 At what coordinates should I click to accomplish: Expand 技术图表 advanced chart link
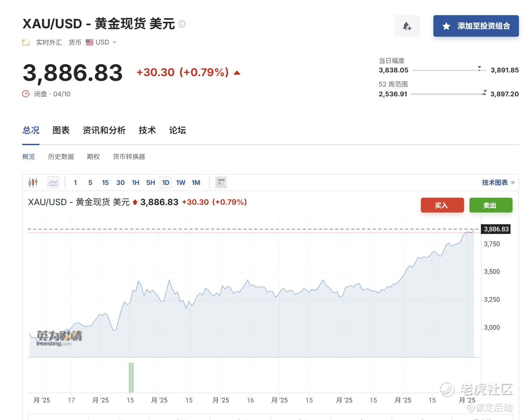pyautogui.click(x=498, y=183)
